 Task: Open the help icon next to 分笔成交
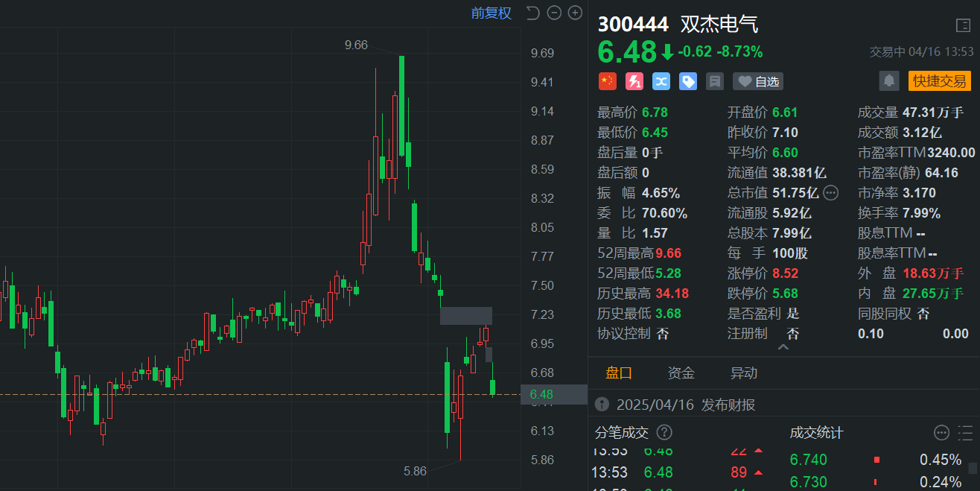pos(664,433)
